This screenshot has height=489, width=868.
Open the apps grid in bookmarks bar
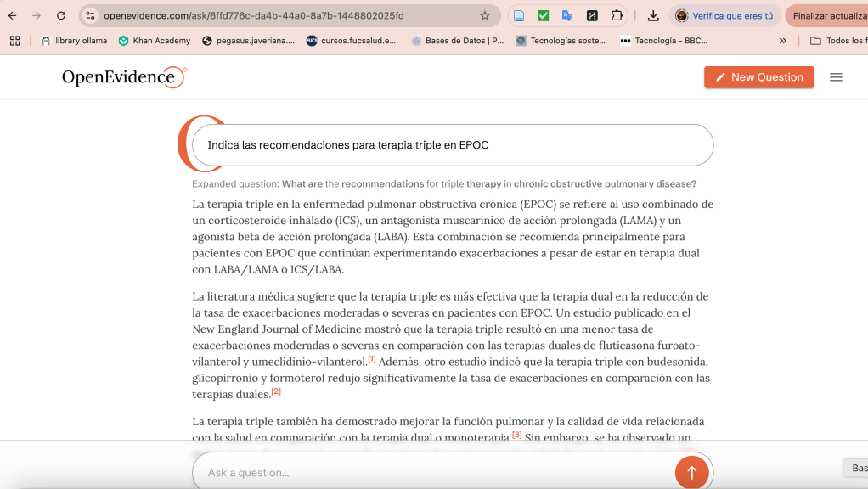coord(14,41)
